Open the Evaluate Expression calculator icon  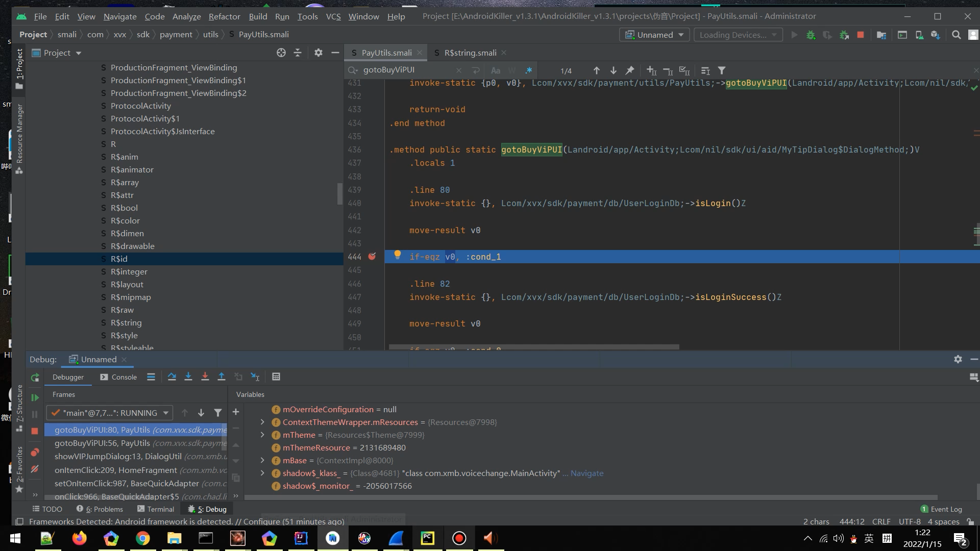click(276, 377)
